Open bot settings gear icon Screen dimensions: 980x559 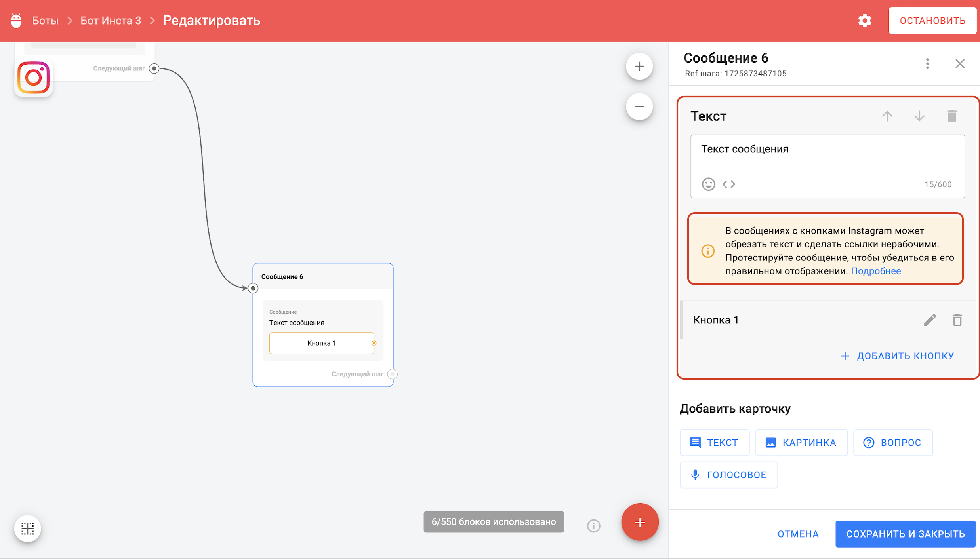(x=865, y=21)
